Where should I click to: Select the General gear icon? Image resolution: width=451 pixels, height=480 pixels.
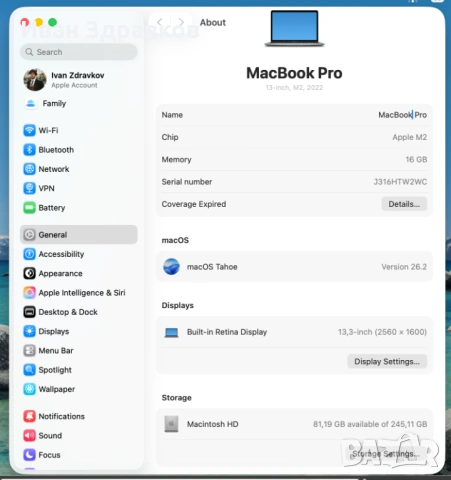(29, 234)
